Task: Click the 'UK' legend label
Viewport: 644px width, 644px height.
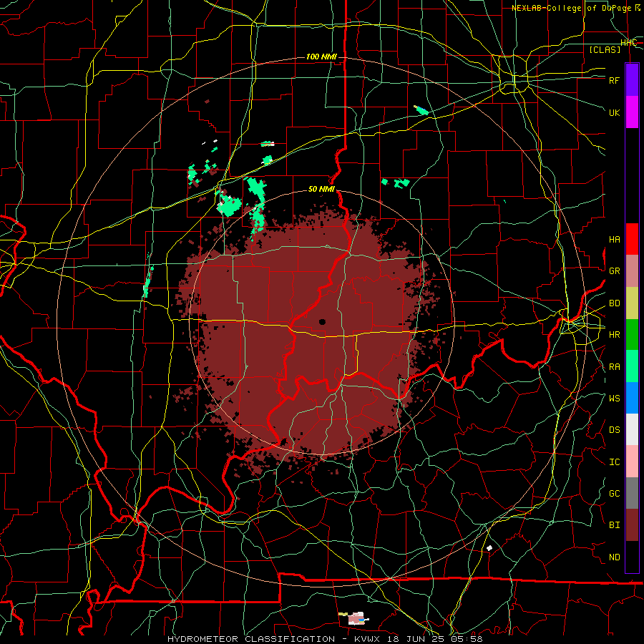Action: tap(614, 112)
